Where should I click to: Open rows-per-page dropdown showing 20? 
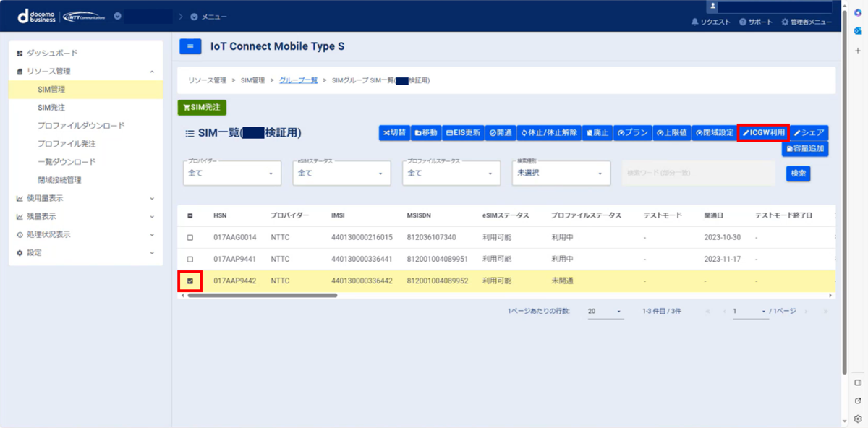[x=605, y=311]
